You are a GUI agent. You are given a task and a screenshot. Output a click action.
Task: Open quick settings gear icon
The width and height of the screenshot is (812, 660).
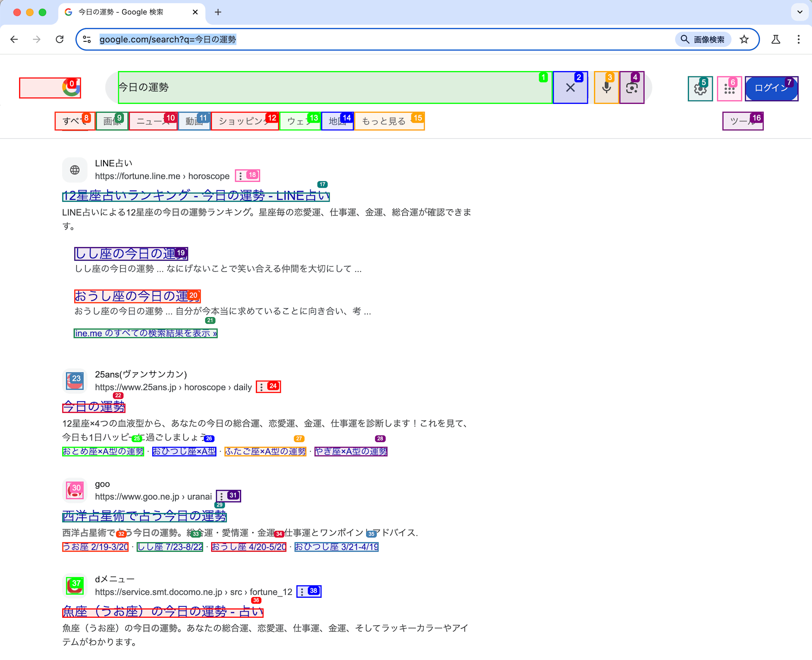[x=700, y=88]
